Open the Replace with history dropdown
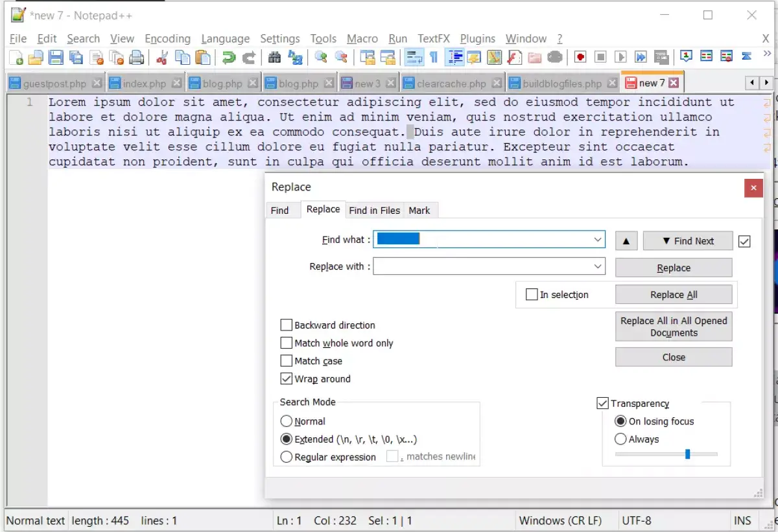 [x=598, y=266]
